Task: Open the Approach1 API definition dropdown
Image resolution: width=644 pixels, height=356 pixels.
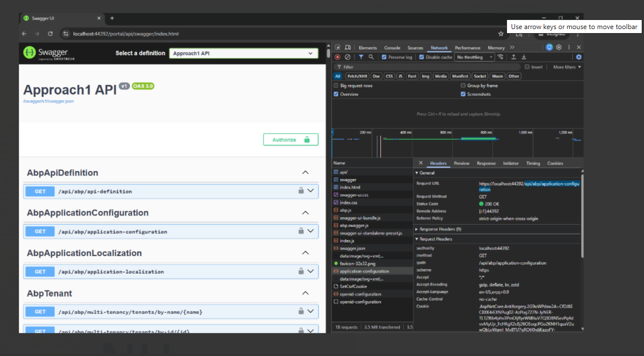Action: click(x=244, y=53)
